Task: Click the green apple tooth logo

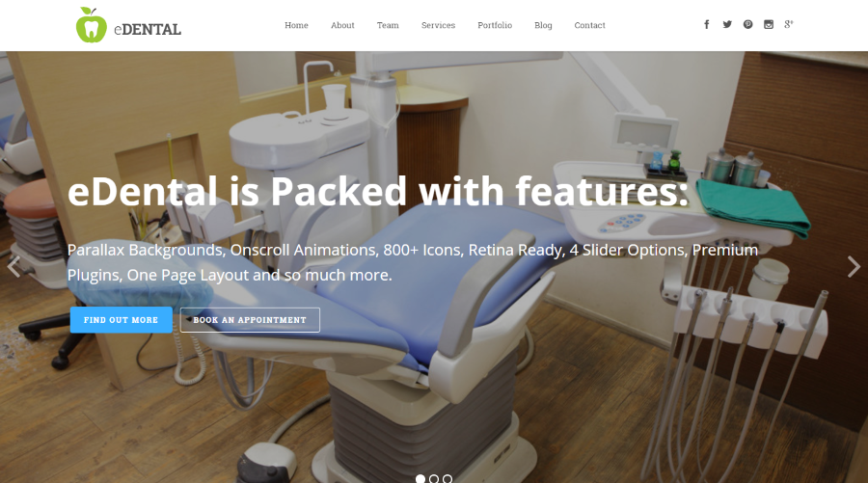Action: (x=92, y=25)
